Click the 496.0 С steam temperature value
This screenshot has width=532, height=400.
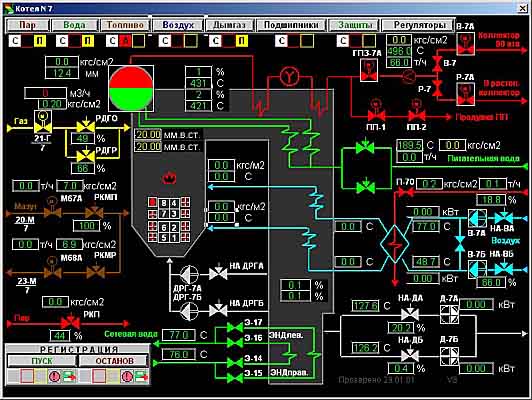(399, 51)
